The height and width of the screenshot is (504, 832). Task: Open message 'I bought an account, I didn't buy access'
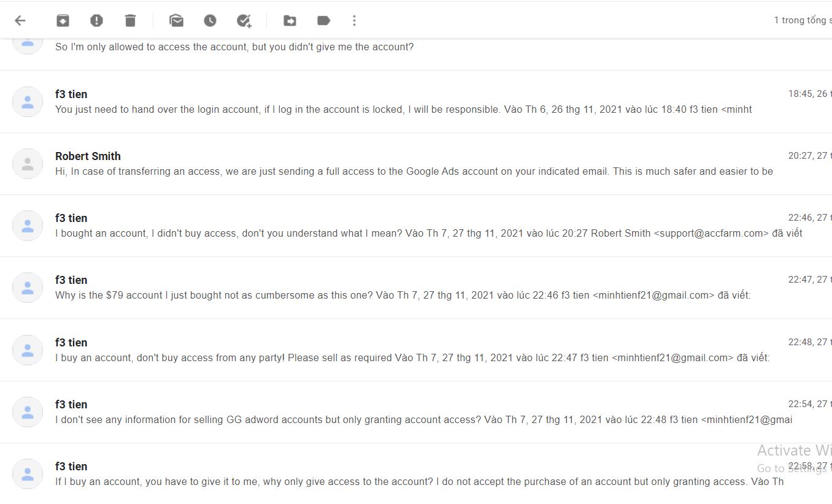point(416,226)
